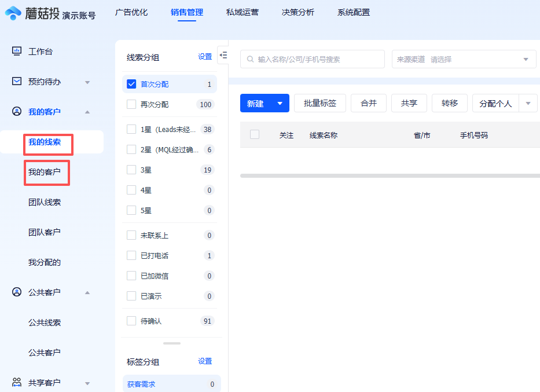Uncheck the 首次分配 filter
540x392 pixels.
click(130, 84)
